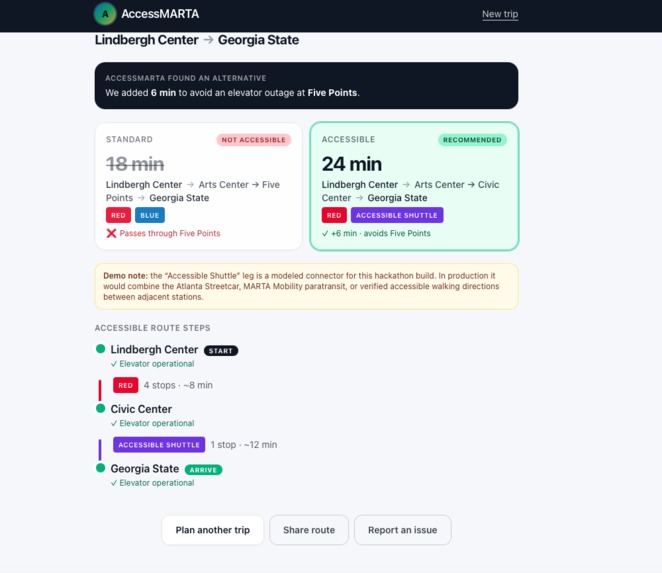This screenshot has height=573, width=662.
Task: Click the '+6 min · avoids Five Points' text
Action: click(x=381, y=233)
